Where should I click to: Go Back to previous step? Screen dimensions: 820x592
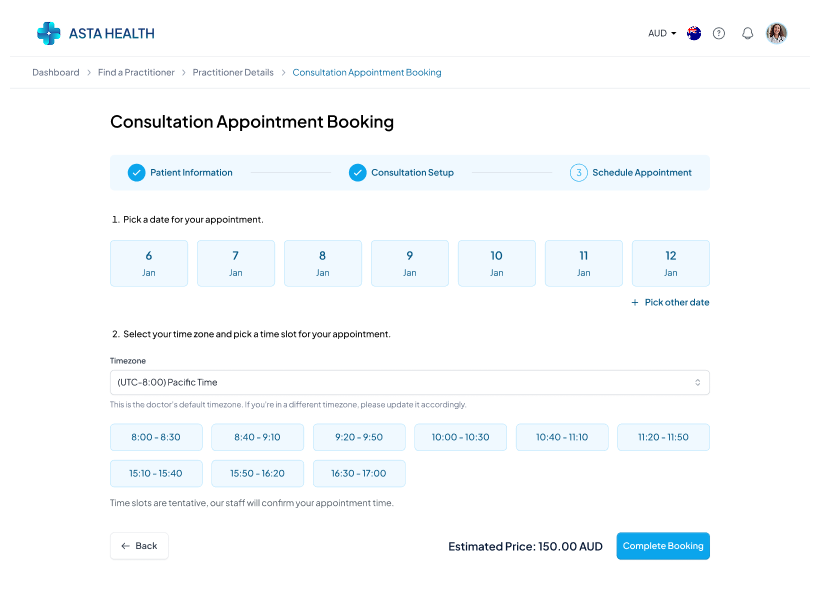139,546
